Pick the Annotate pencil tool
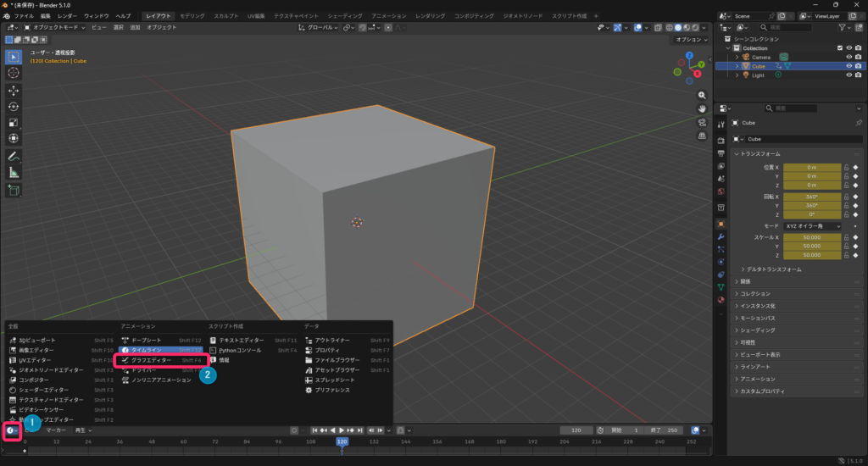This screenshot has height=466, width=868. tap(14, 157)
